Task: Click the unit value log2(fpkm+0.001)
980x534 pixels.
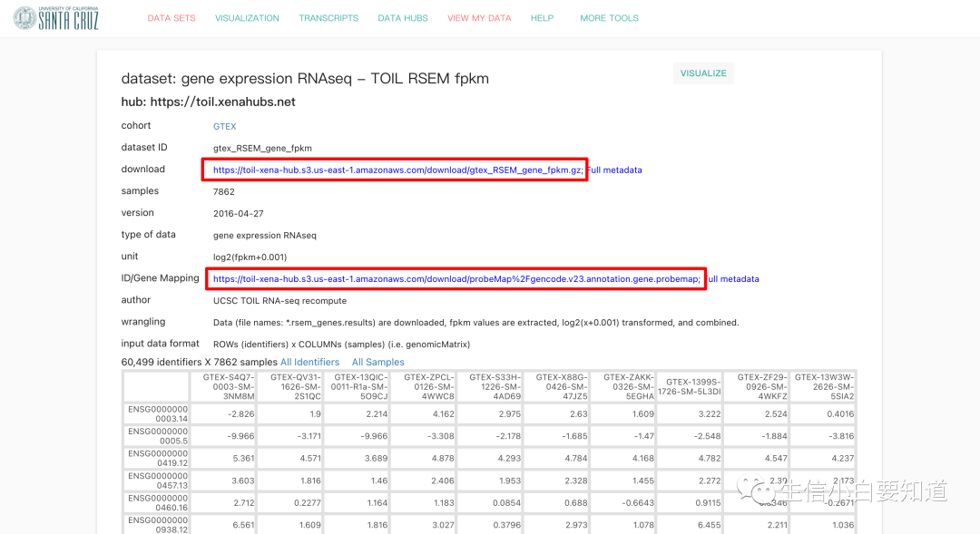Action: tap(250, 257)
